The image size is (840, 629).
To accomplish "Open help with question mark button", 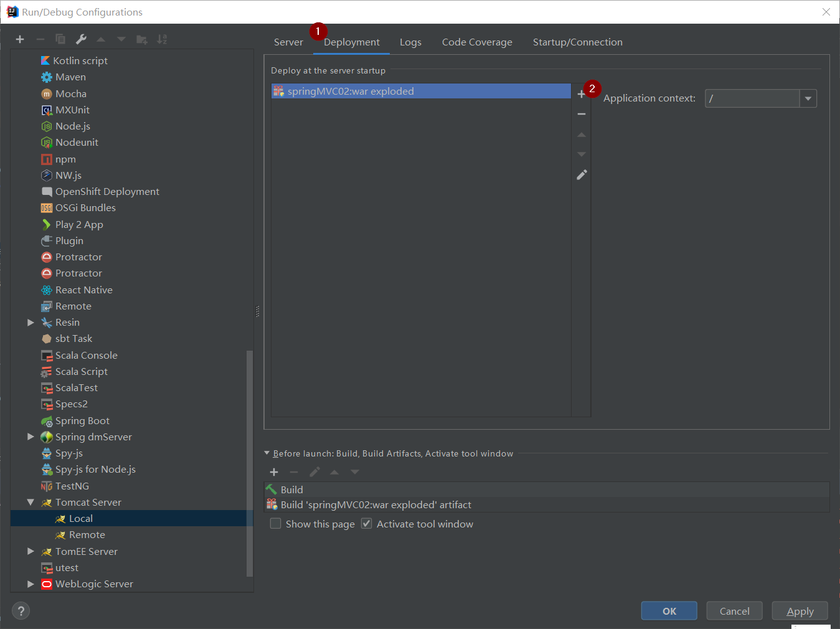I will click(21, 611).
